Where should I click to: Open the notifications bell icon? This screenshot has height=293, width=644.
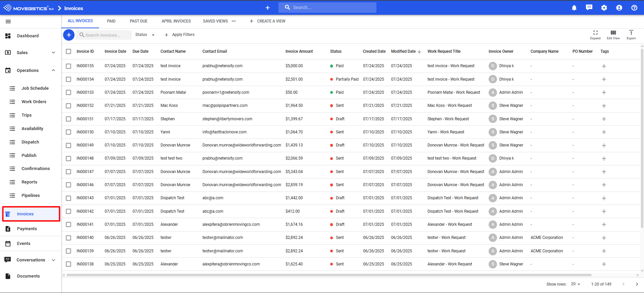574,8
